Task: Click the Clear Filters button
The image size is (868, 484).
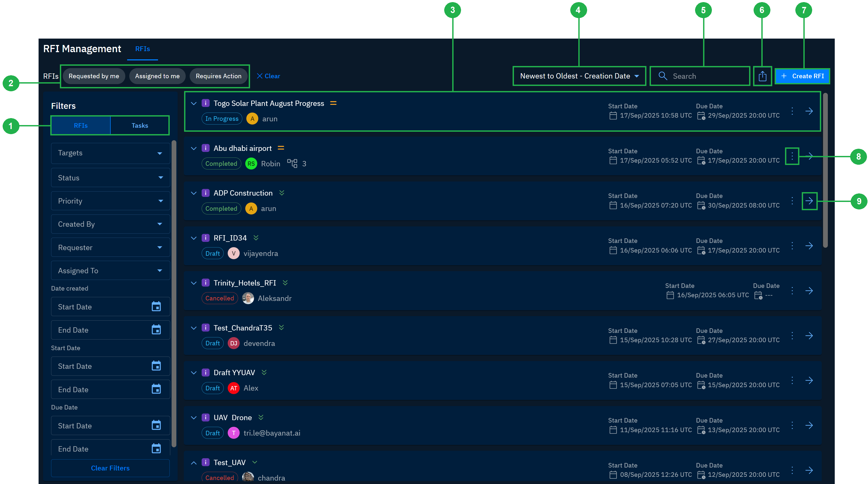Action: click(x=110, y=468)
